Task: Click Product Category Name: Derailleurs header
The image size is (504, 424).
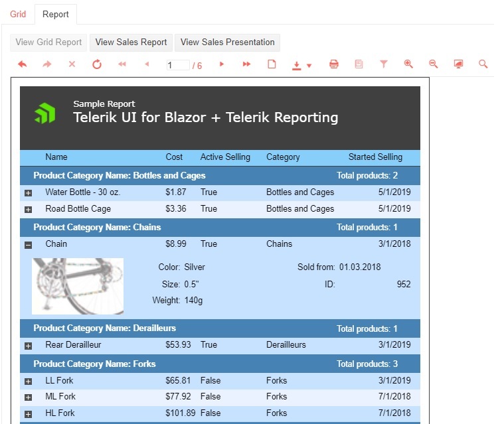Action: pos(105,328)
